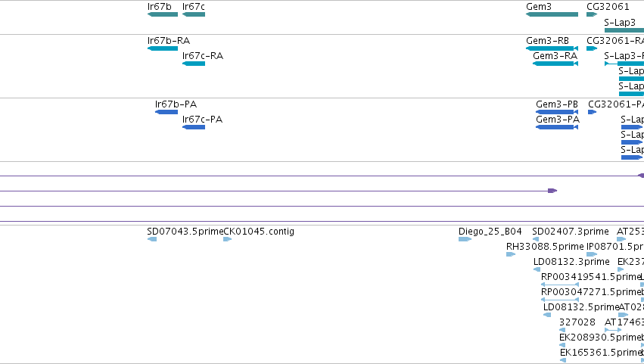Select LD08132.5prime EST feature
The height and width of the screenshot is (364, 644).
[x=547, y=315]
